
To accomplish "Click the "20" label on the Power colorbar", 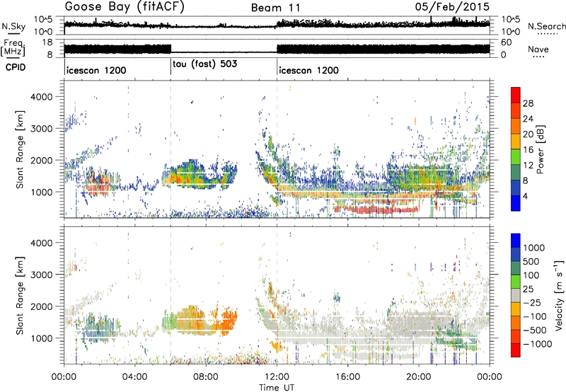I will 528,134.
